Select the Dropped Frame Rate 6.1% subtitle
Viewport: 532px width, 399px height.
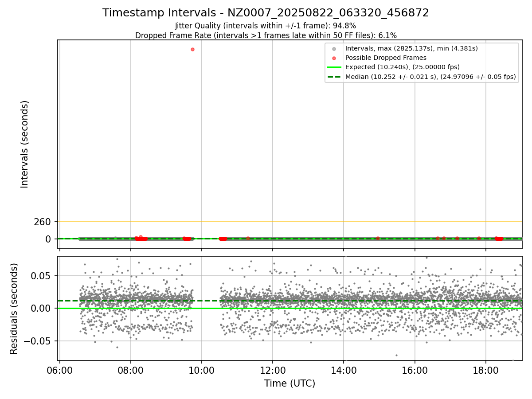(266, 35)
